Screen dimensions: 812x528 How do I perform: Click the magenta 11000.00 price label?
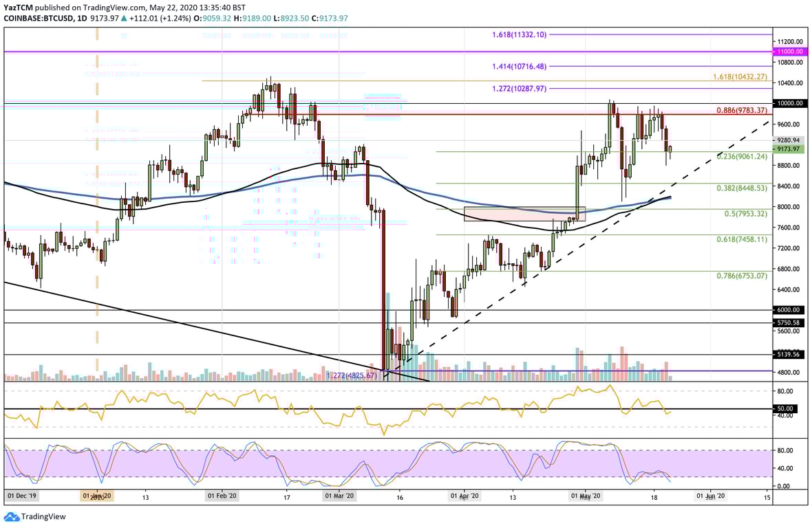(790, 50)
